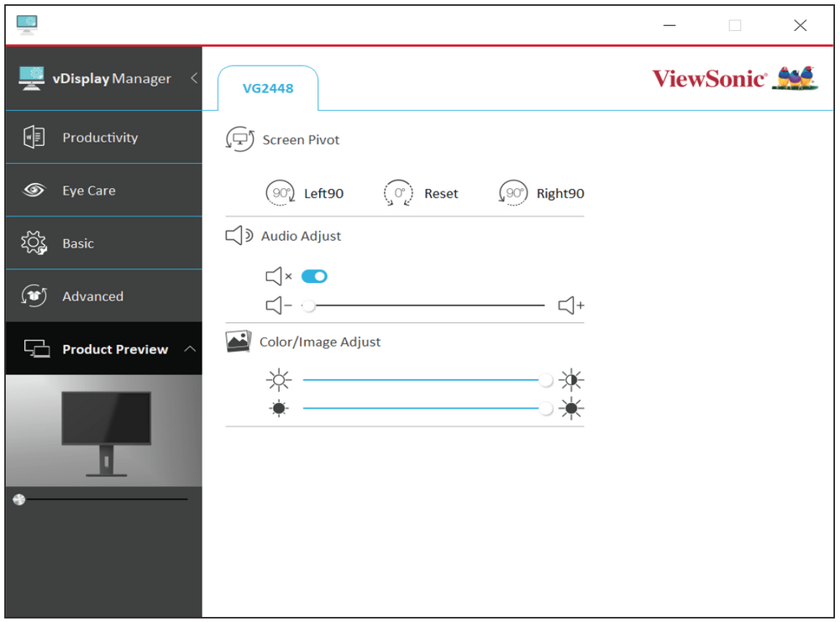Click the volume up speaker icon
This screenshot has height=622, width=840.
point(571,306)
